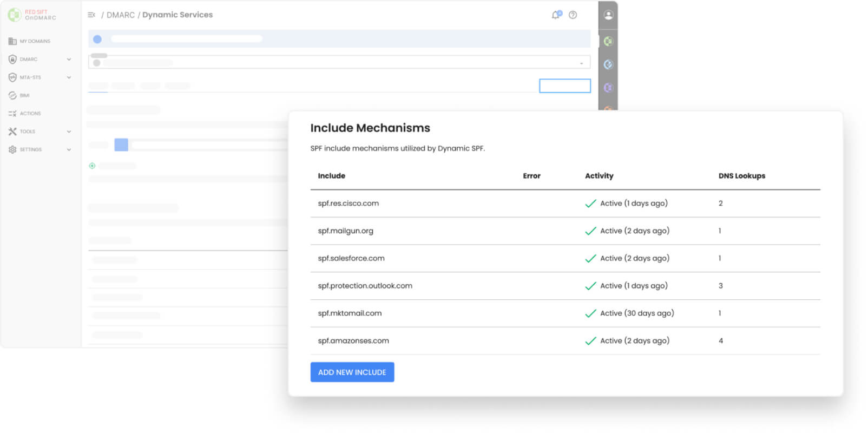Click the Include Mechanisms heading
Viewport: 868px width, 433px height.
coord(370,128)
